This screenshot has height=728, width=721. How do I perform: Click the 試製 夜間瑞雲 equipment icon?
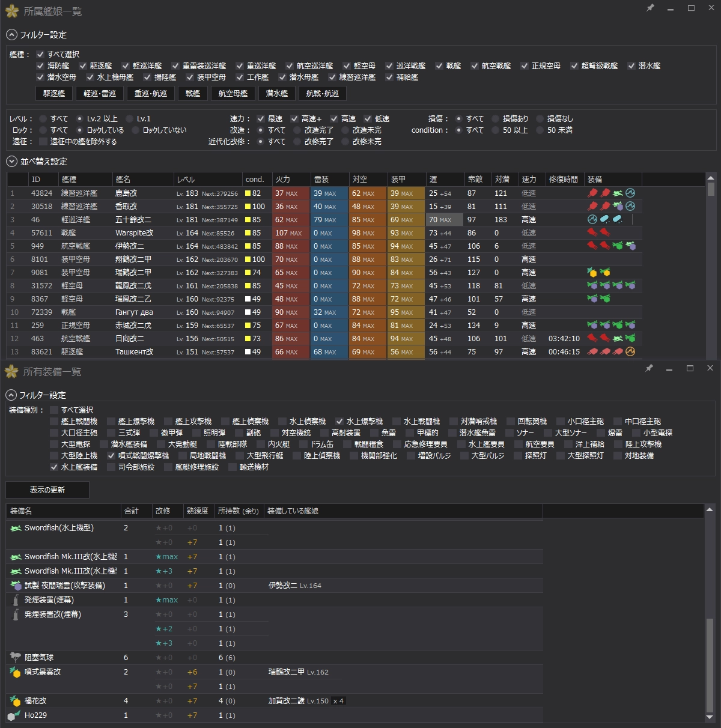click(16, 586)
